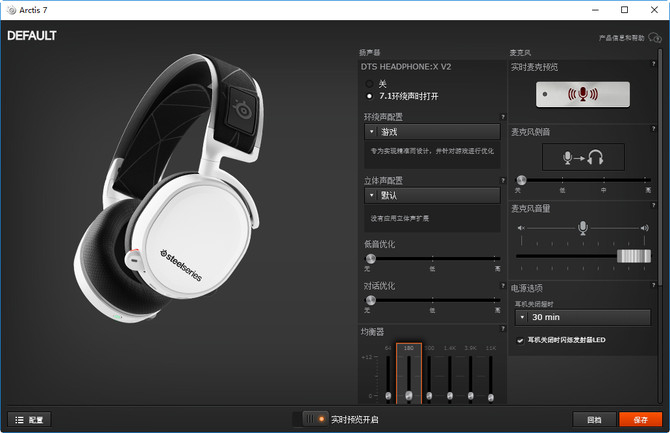
Task: Click the DEFAULT configuration title
Action: [x=32, y=36]
